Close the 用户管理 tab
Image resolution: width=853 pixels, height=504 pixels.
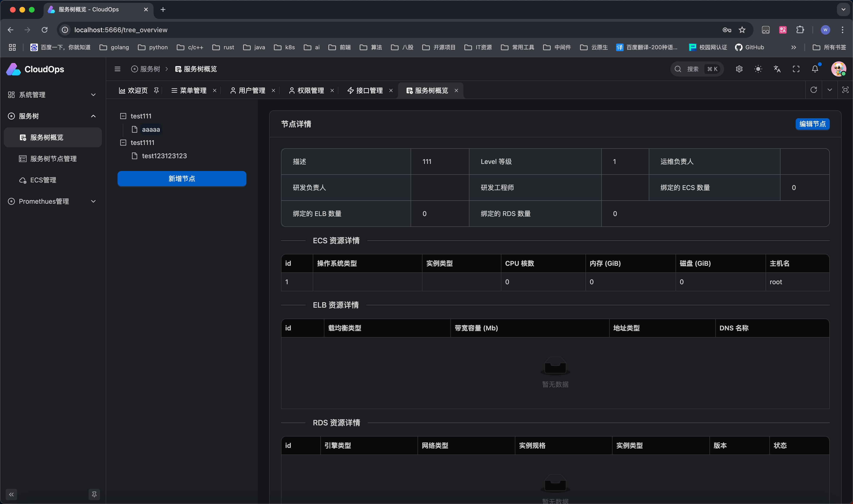tap(273, 90)
